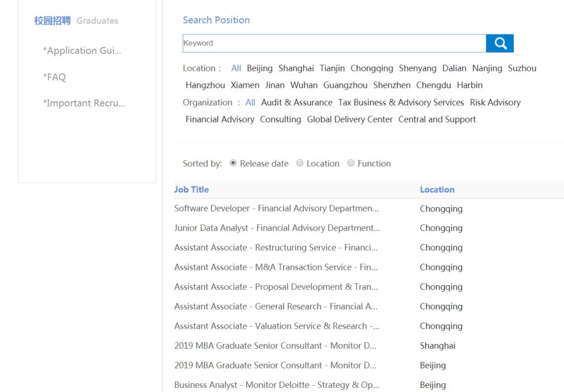Select Release date sort radio button
Image resolution: width=564 pixels, height=392 pixels.
[233, 163]
